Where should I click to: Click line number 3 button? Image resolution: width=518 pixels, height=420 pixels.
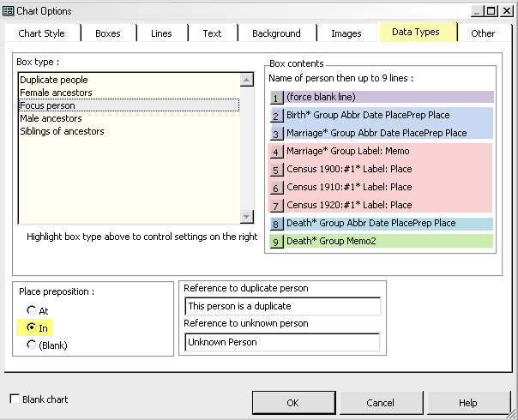[276, 134]
